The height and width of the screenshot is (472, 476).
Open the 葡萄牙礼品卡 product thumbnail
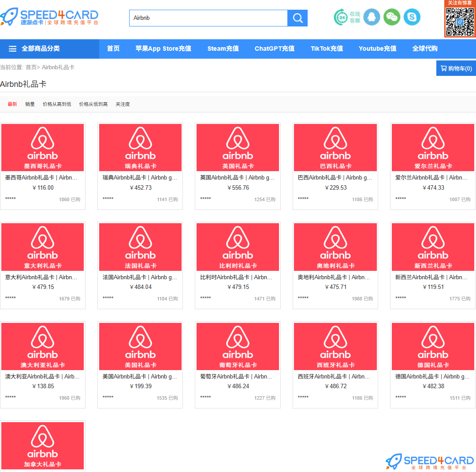pyautogui.click(x=238, y=346)
